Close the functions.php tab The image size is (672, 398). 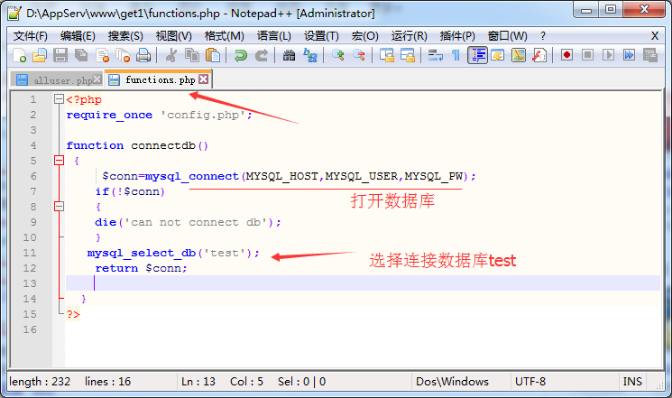[x=204, y=79]
